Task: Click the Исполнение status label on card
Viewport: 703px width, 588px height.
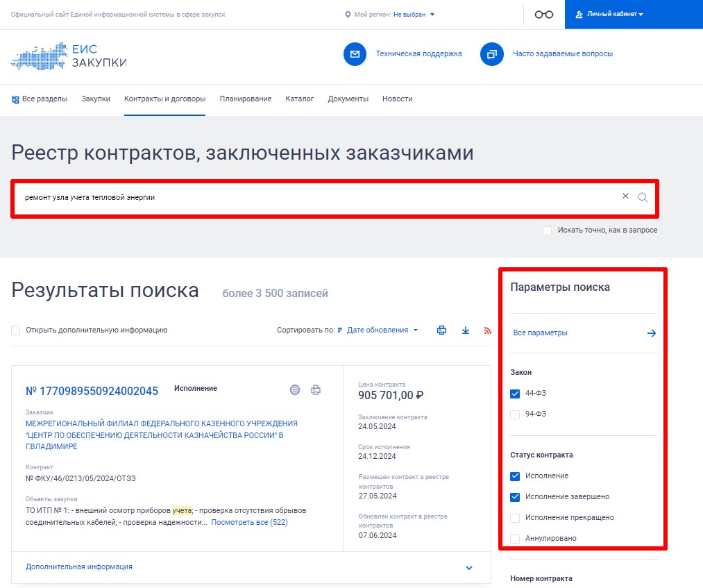Action: [x=196, y=388]
